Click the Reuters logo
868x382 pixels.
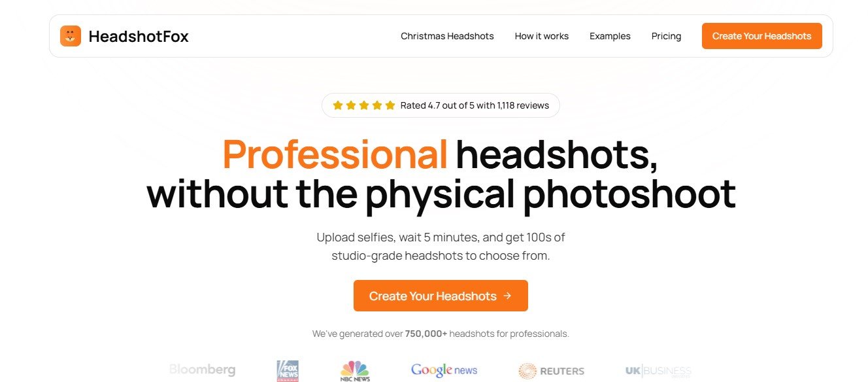pyautogui.click(x=551, y=371)
